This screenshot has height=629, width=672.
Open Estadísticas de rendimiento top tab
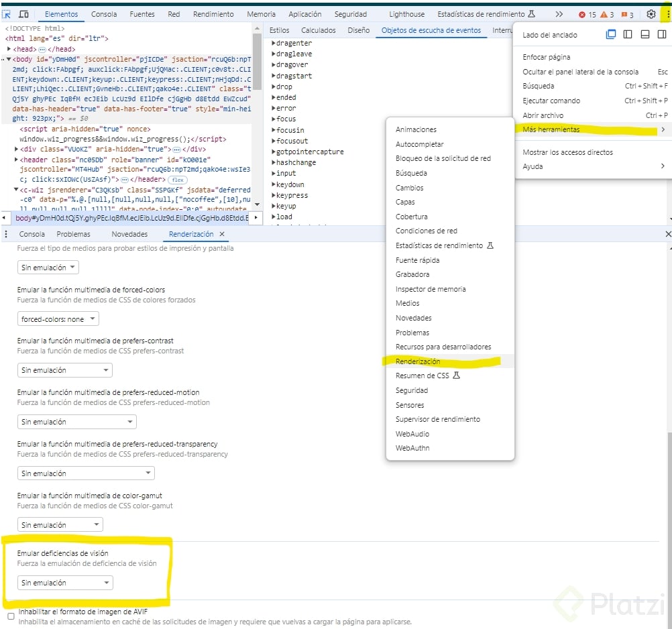486,14
